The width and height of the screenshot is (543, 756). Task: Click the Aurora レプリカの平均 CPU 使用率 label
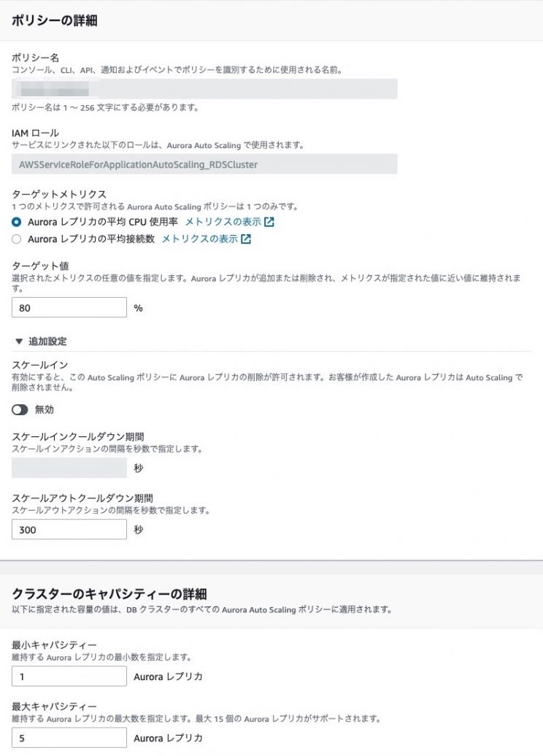102,222
